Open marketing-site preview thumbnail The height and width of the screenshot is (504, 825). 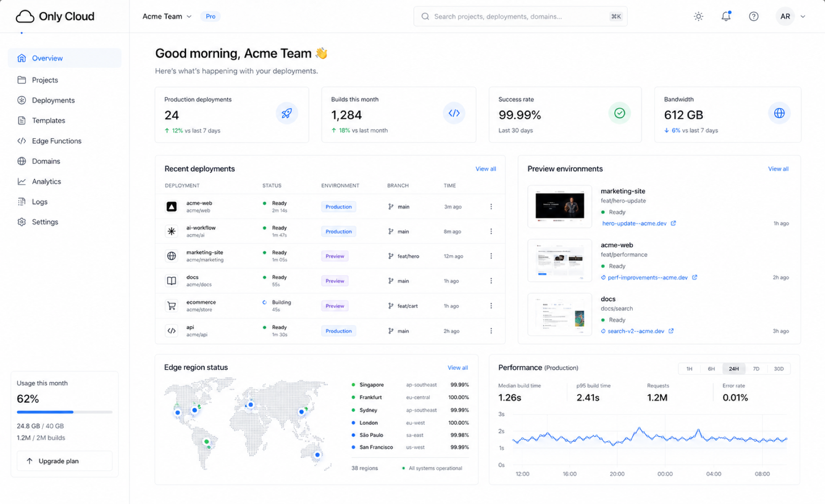pyautogui.click(x=560, y=206)
